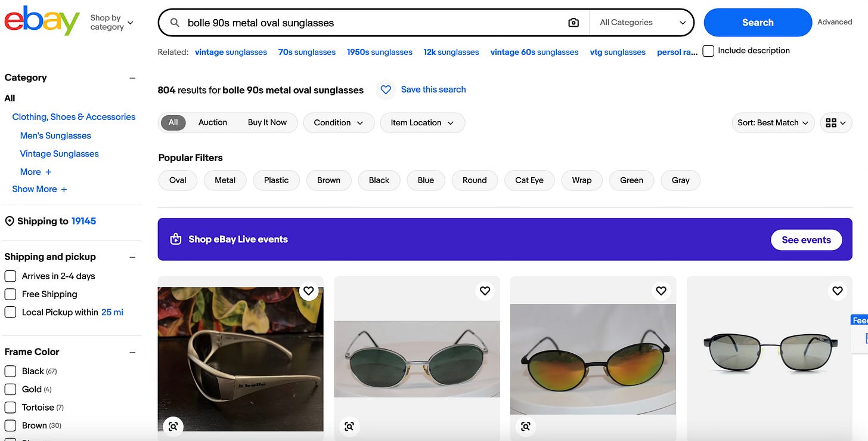Click vintage 60s sunglasses related search

point(534,52)
